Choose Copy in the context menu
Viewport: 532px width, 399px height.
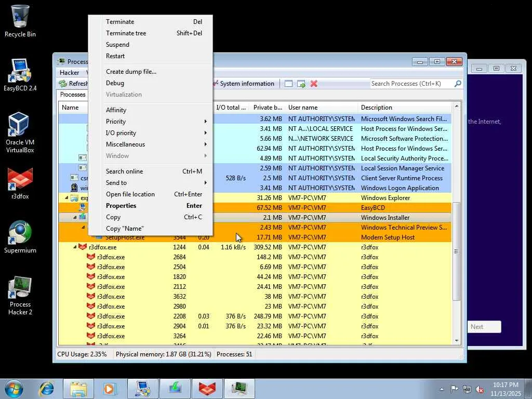[x=150, y=217]
